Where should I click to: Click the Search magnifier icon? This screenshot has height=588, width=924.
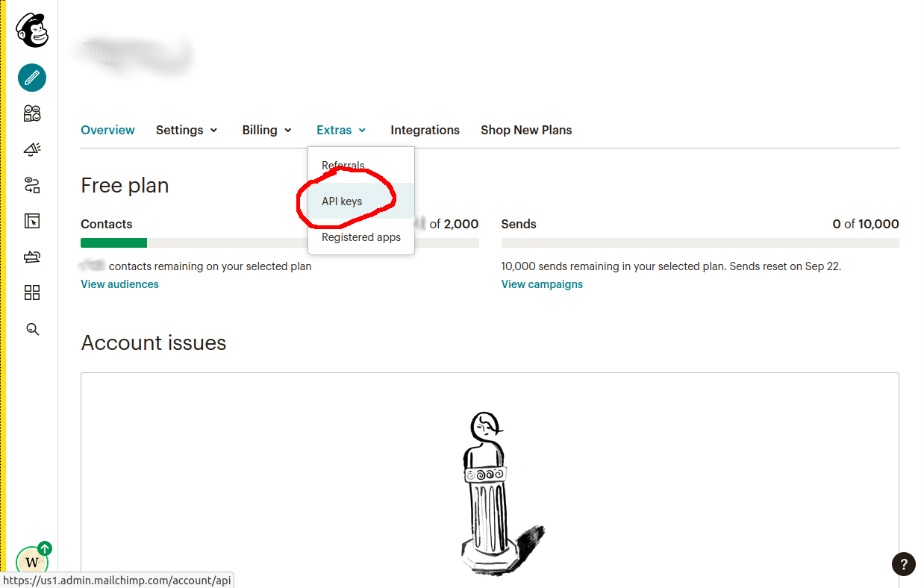(x=32, y=329)
